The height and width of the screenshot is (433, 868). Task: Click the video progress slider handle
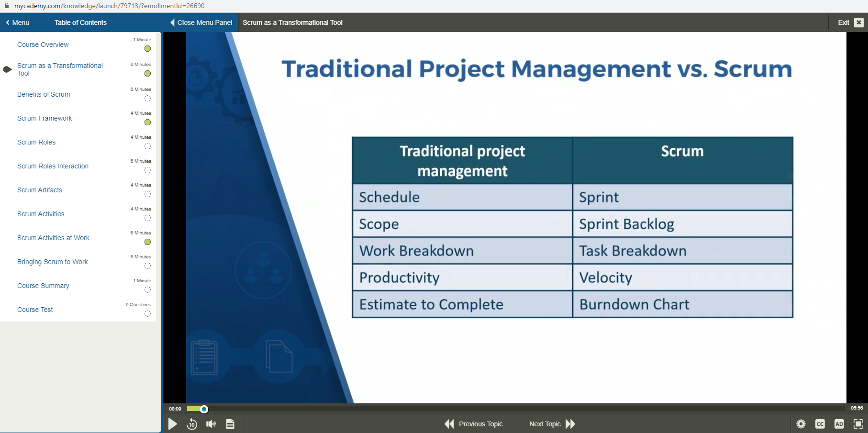coord(204,409)
